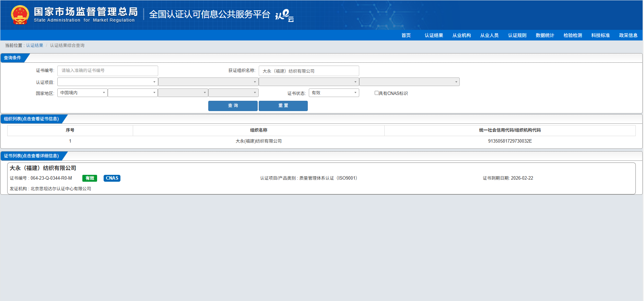The image size is (644, 301).
Task: Open the 从业机构 menu
Action: [461, 35]
